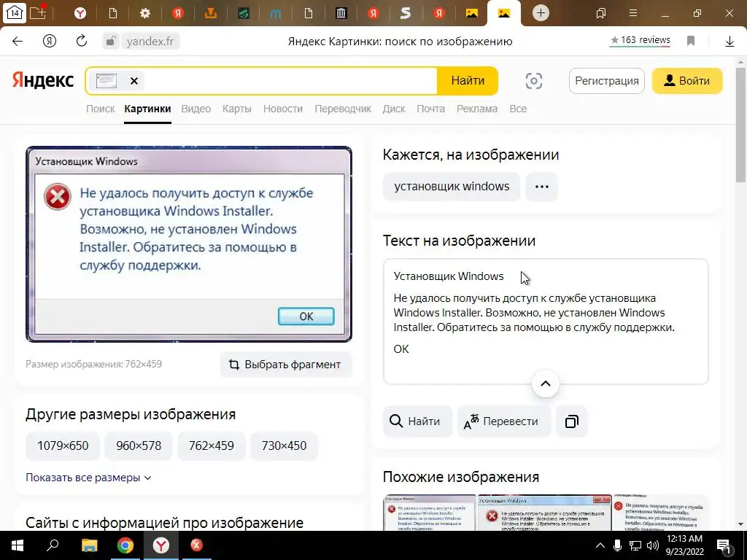The height and width of the screenshot is (560, 747).
Task: Open the Почта link
Action: (430, 109)
